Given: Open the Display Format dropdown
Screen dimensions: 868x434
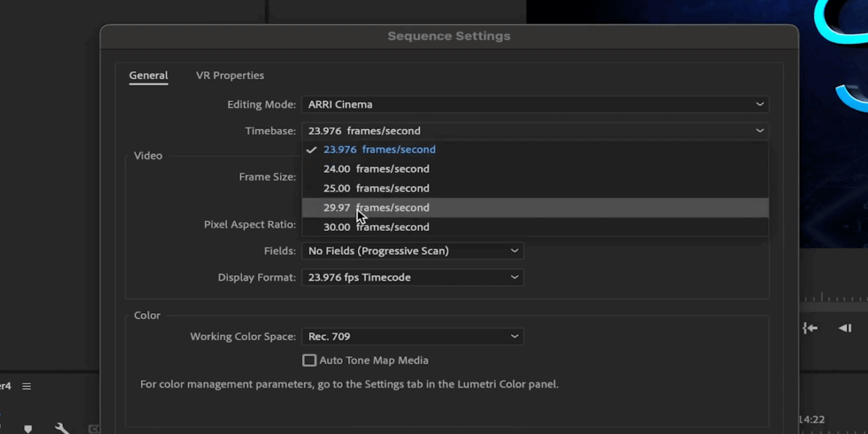Looking at the screenshot, I should click(412, 277).
